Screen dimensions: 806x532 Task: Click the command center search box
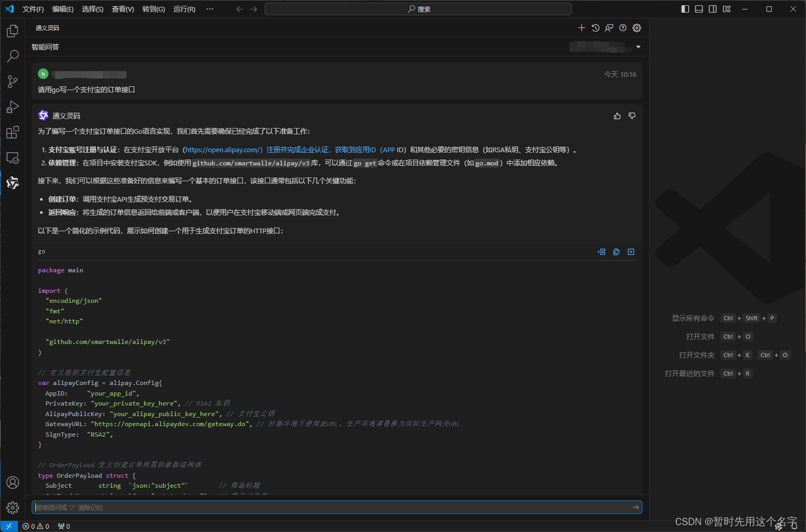pos(418,9)
